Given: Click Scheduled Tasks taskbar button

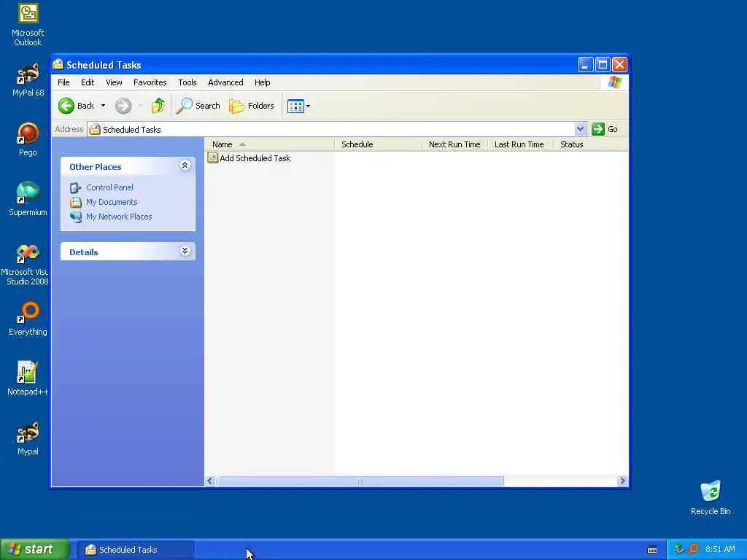Looking at the screenshot, I should click(135, 550).
